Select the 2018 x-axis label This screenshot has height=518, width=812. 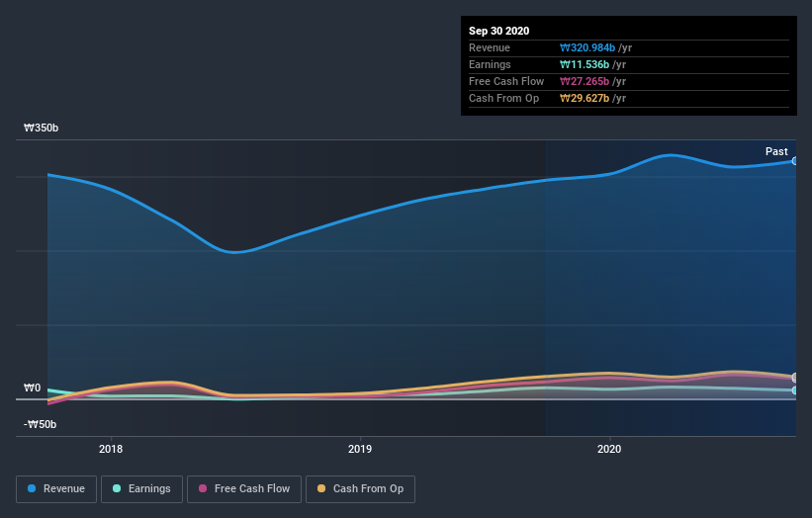111,449
